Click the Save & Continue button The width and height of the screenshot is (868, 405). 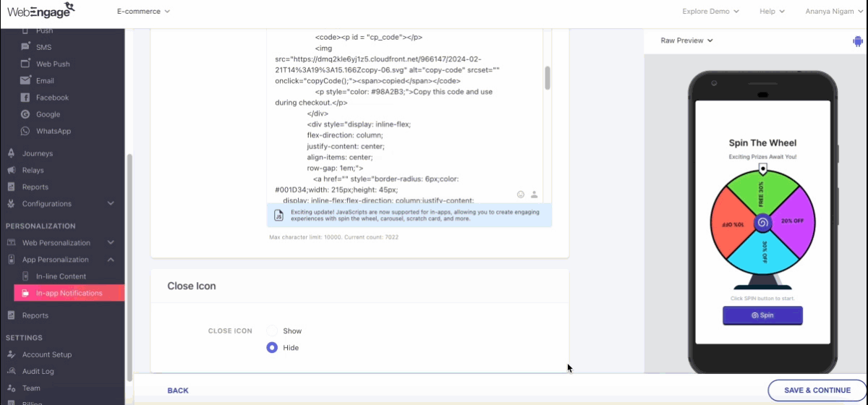[817, 391]
